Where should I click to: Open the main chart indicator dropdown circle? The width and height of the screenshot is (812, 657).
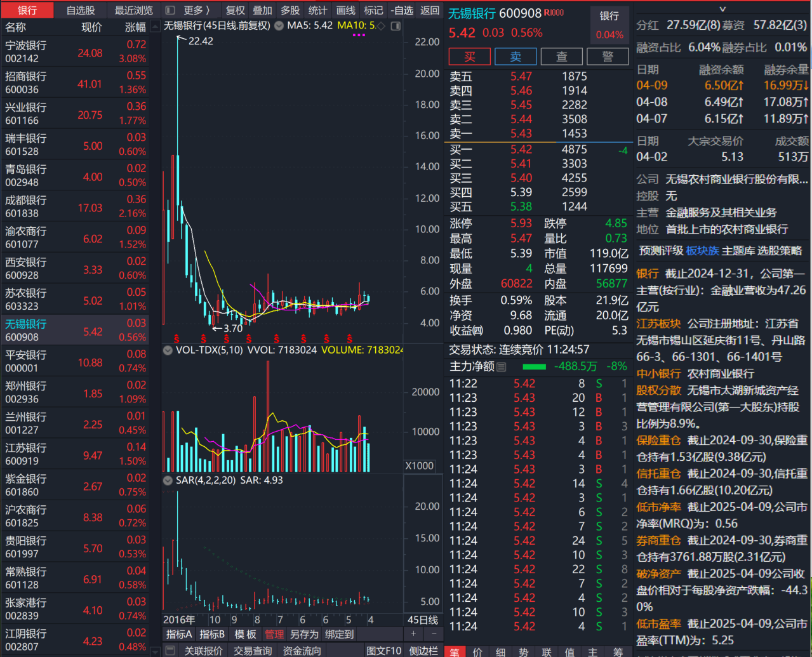[x=279, y=26]
